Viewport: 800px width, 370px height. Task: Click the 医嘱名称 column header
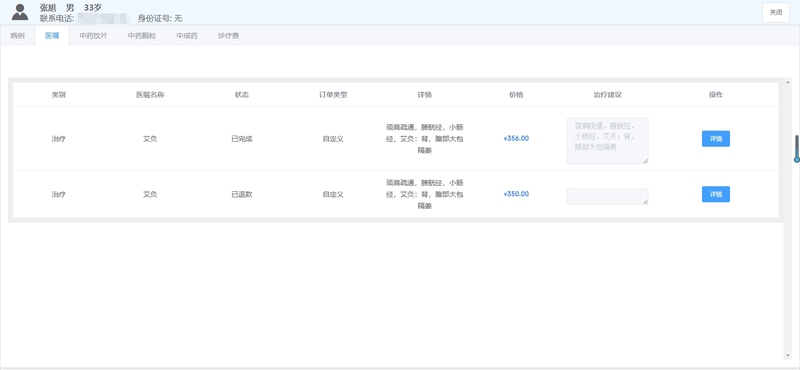tap(150, 94)
